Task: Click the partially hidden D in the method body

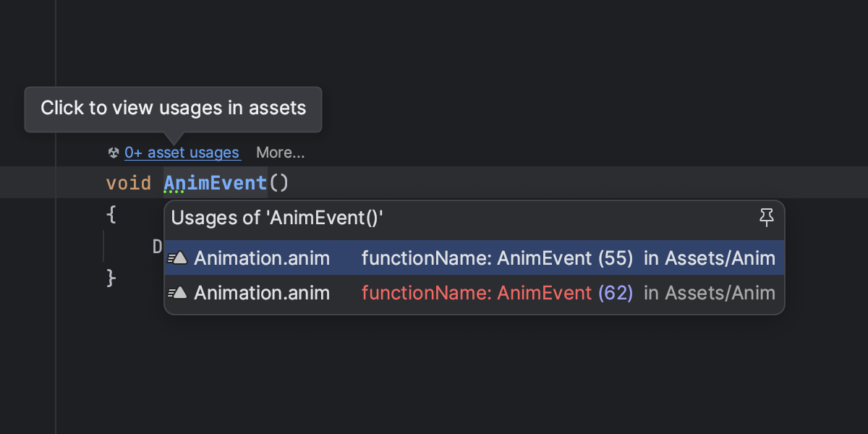Action: (x=157, y=247)
